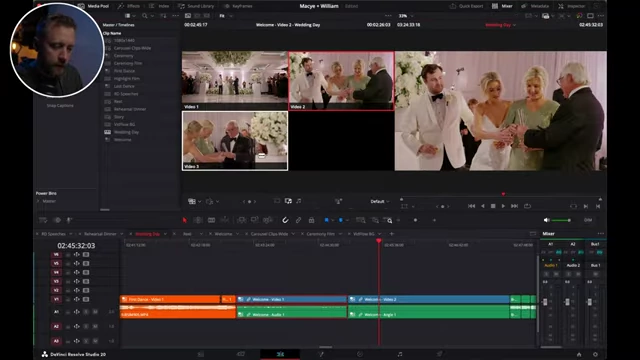Open the Media Pool panel
The image size is (640, 360).
pyautogui.click(x=93, y=6)
